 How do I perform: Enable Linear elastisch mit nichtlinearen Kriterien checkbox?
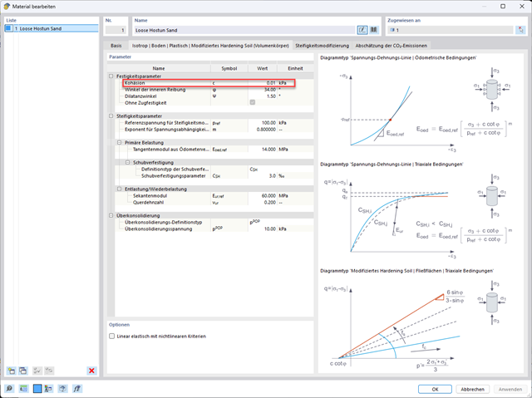click(111, 336)
